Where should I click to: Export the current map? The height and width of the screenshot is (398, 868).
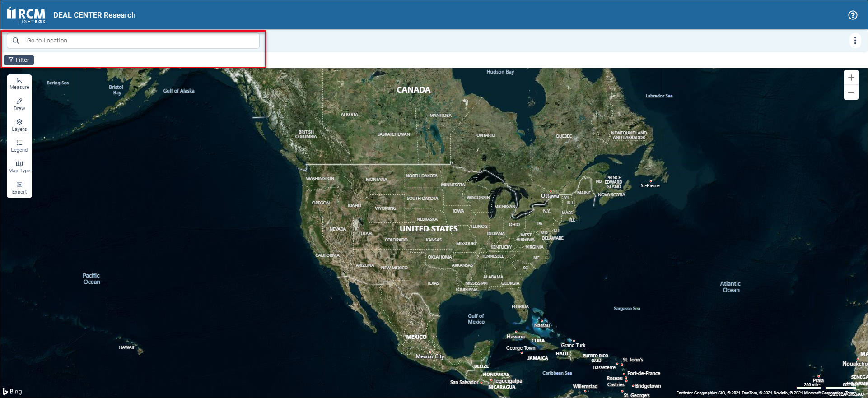click(19, 188)
